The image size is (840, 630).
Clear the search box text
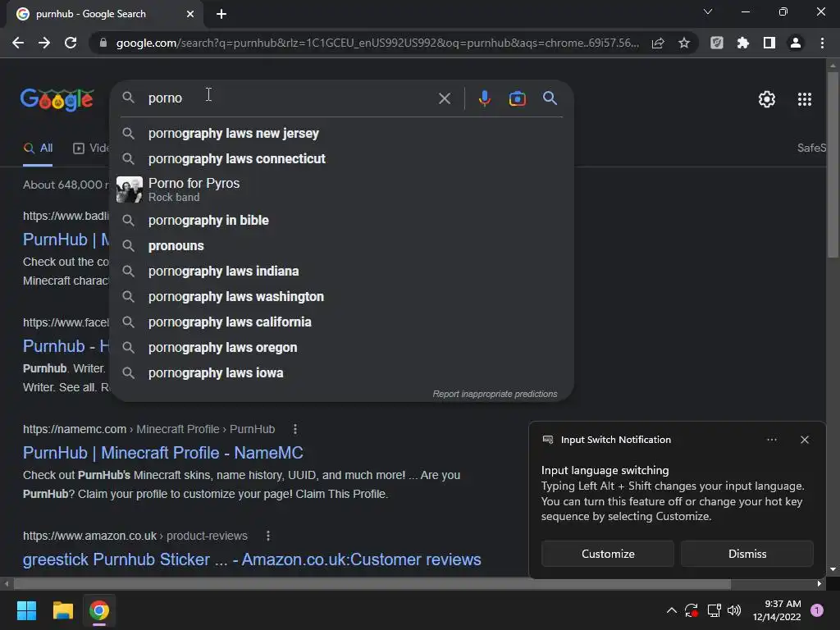click(444, 98)
